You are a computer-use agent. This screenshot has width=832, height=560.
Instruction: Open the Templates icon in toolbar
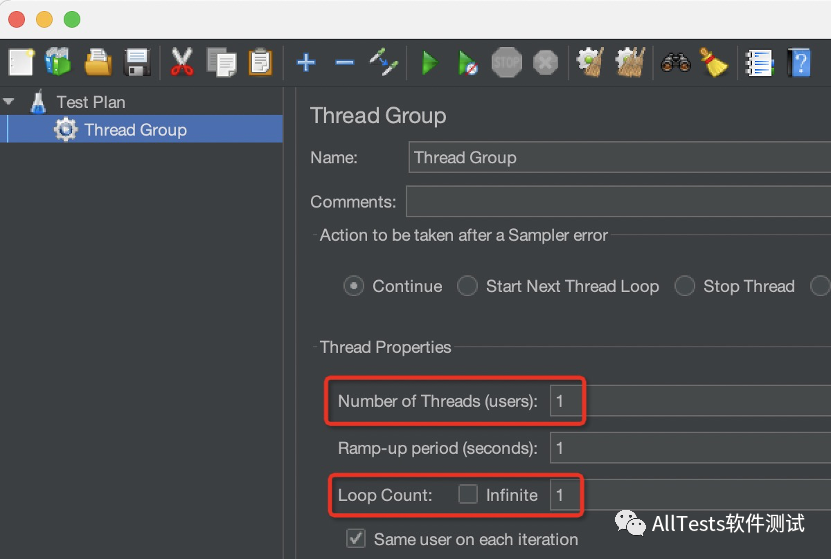tap(58, 63)
